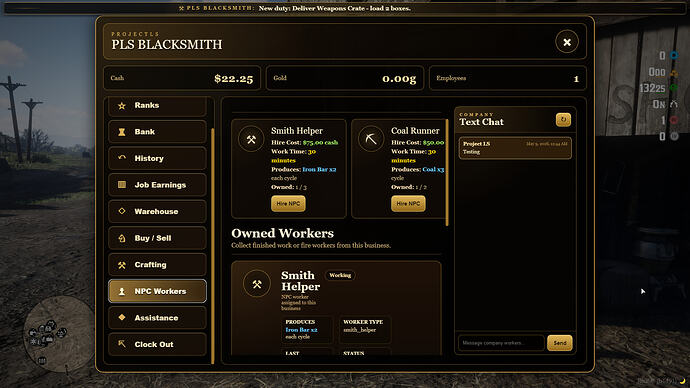Refresh the company Text Chat
Viewport: 690px width, 388px height.
563,120
